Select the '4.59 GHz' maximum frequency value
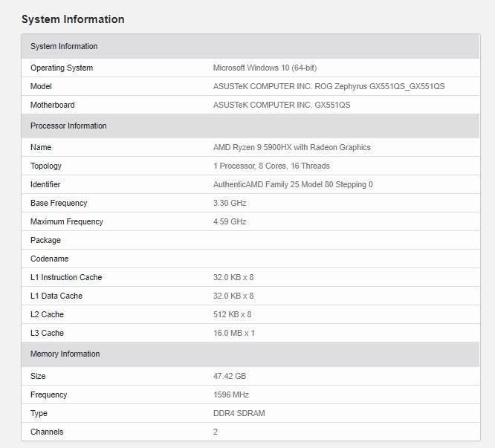 [230, 222]
